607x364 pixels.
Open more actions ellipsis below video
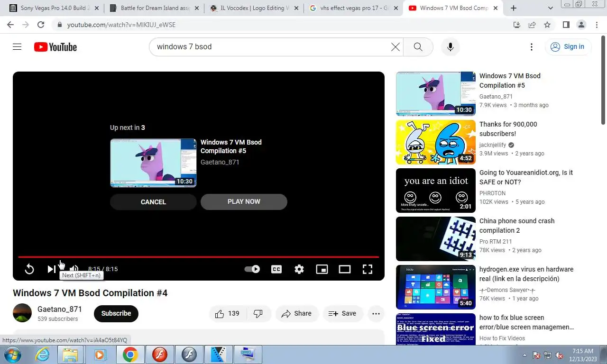pyautogui.click(x=376, y=313)
